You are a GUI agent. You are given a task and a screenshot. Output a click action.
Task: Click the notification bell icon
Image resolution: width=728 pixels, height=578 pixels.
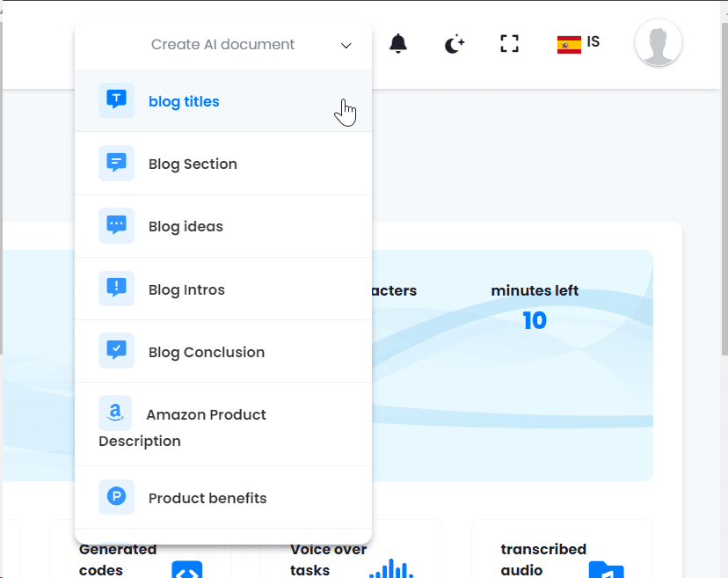(398, 44)
